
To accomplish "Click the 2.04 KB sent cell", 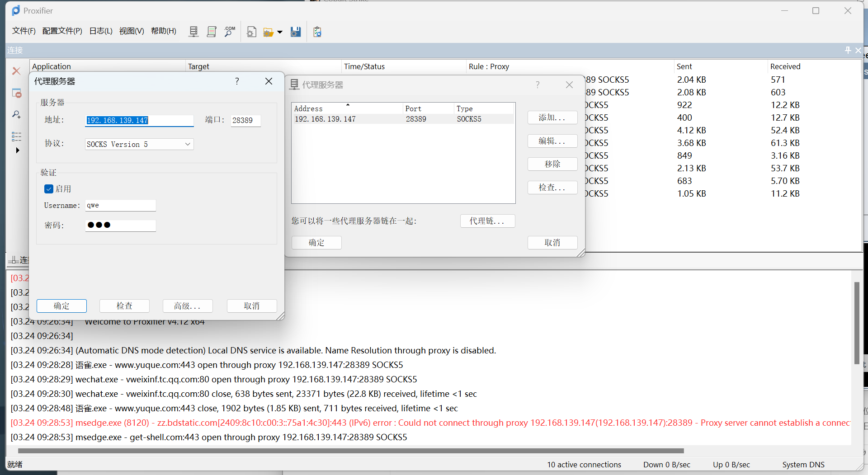I will pyautogui.click(x=692, y=80).
